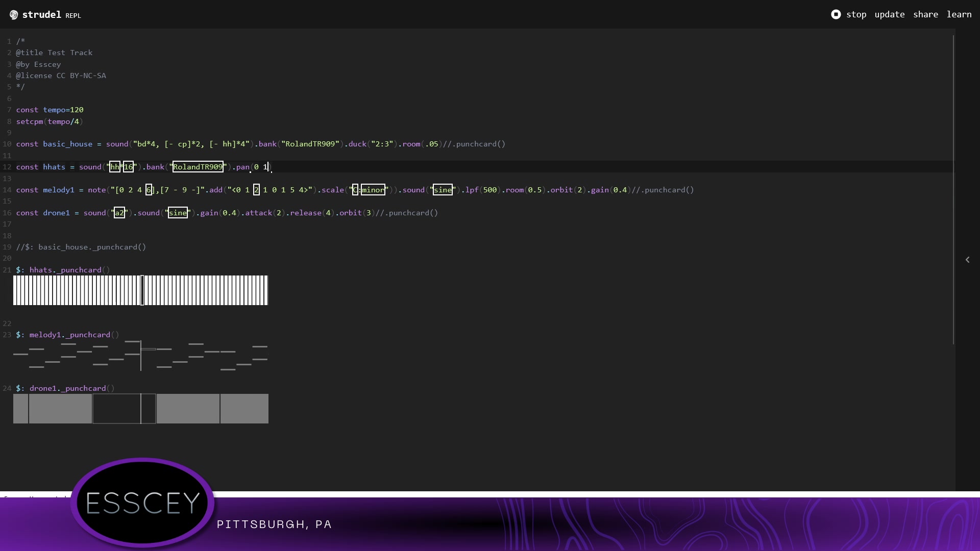Viewport: 980px width, 551px height.
Task: Open the learn link in the header
Action: 959,14
